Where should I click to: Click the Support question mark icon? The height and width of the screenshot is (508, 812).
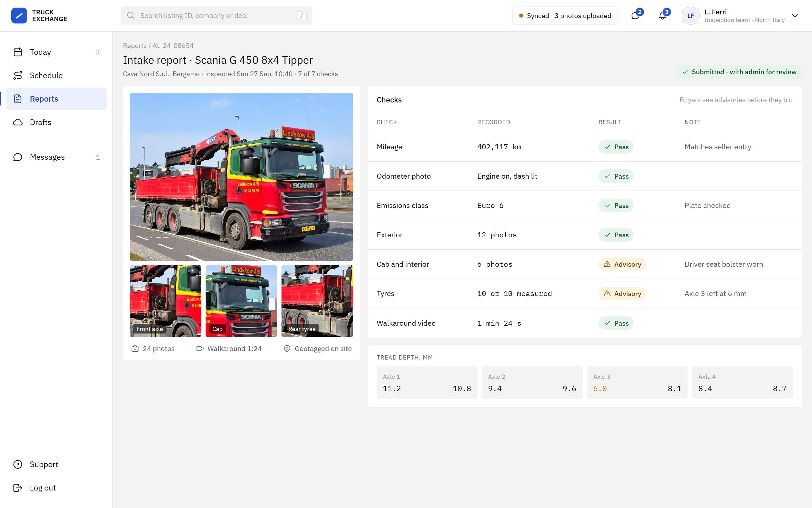coord(18,464)
